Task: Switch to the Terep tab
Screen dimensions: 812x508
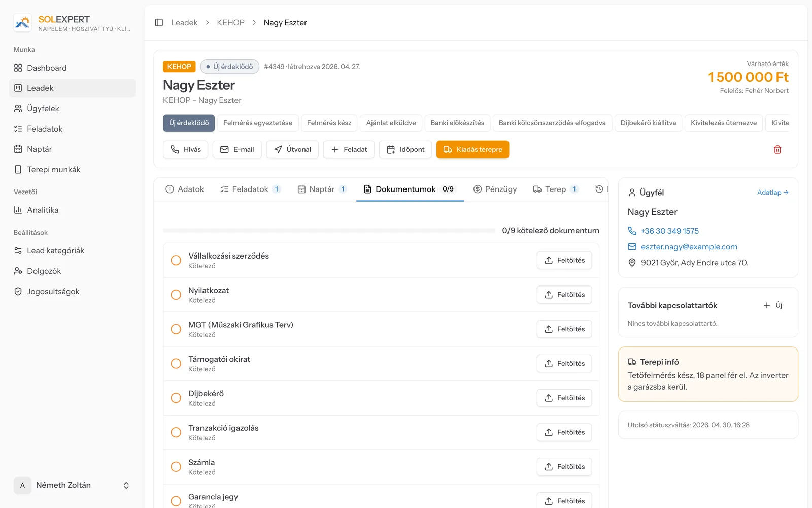Action: [x=556, y=189]
